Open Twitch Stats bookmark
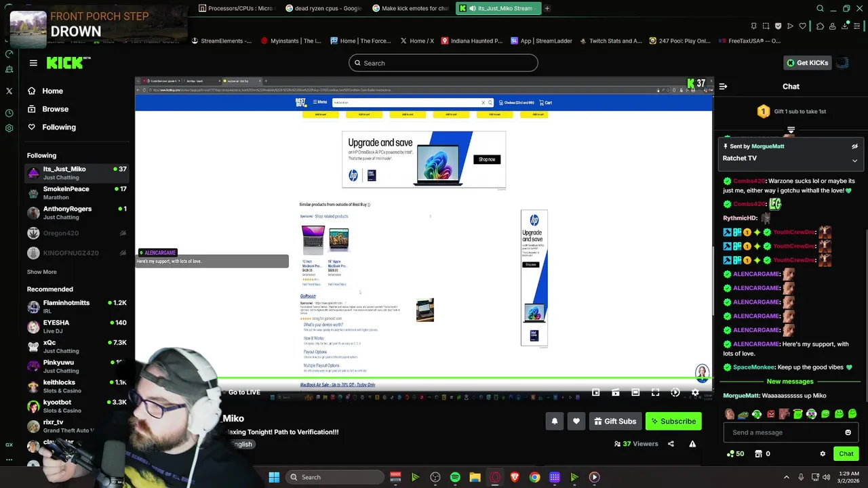Image resolution: width=868 pixels, height=488 pixels. click(610, 41)
